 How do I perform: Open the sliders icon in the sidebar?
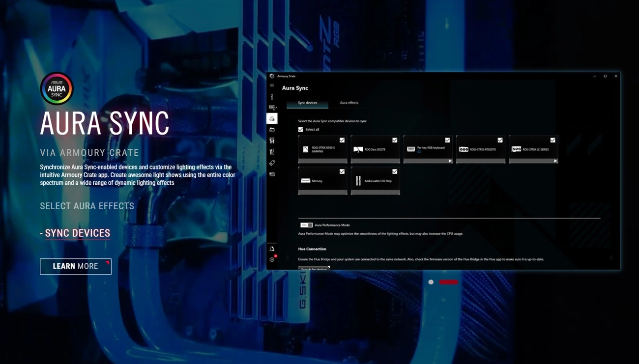[x=272, y=140]
